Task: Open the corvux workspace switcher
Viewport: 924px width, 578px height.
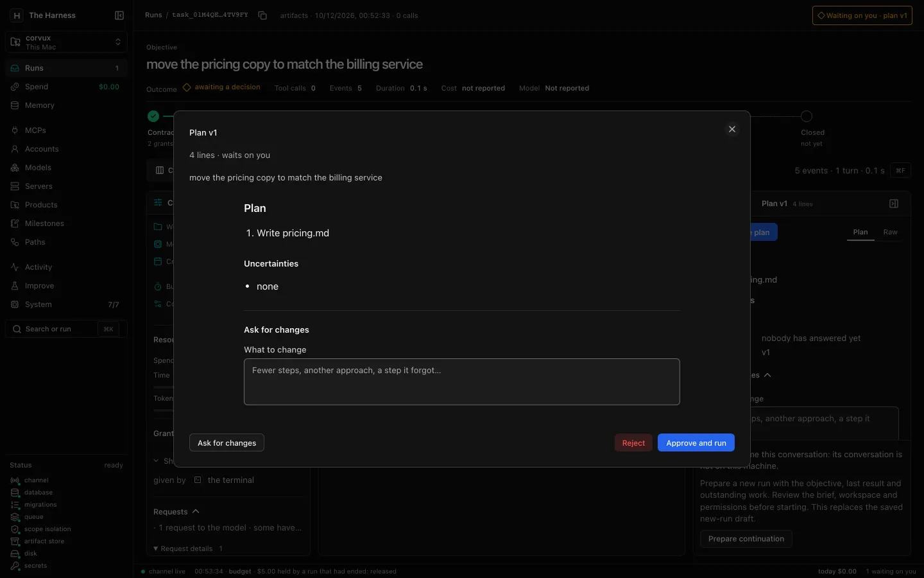Action: pyautogui.click(x=66, y=42)
